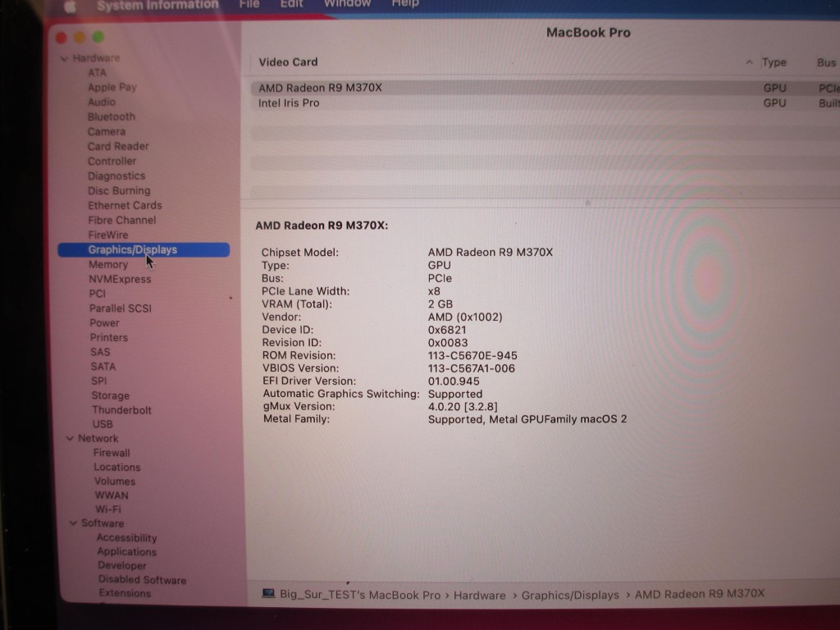The width and height of the screenshot is (840, 630).
Task: Select the Intel Iris Pro row
Action: (x=546, y=103)
